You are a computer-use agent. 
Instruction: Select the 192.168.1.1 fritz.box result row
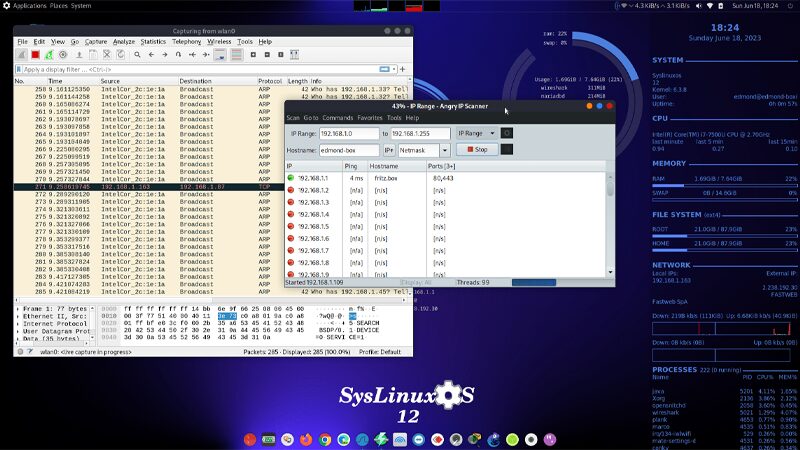point(446,178)
